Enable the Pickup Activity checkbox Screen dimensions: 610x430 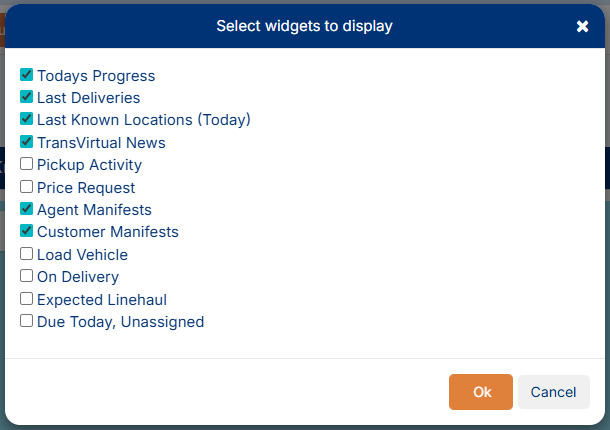[x=27, y=164]
